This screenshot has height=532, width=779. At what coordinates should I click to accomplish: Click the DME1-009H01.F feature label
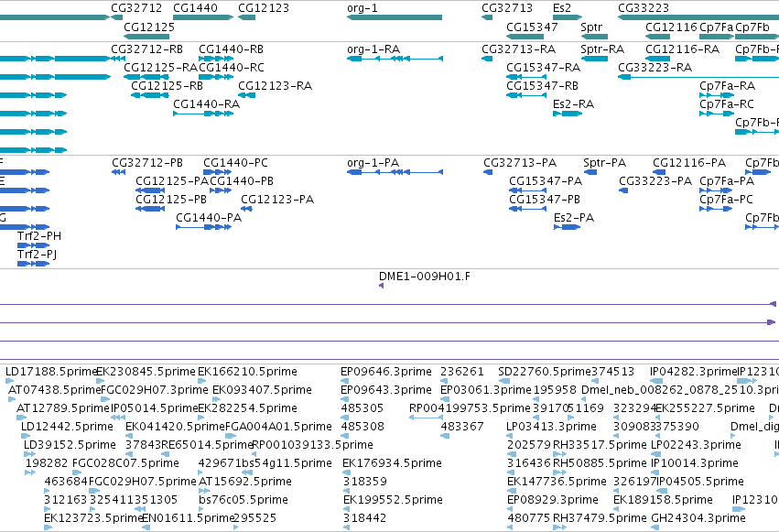coord(424,277)
